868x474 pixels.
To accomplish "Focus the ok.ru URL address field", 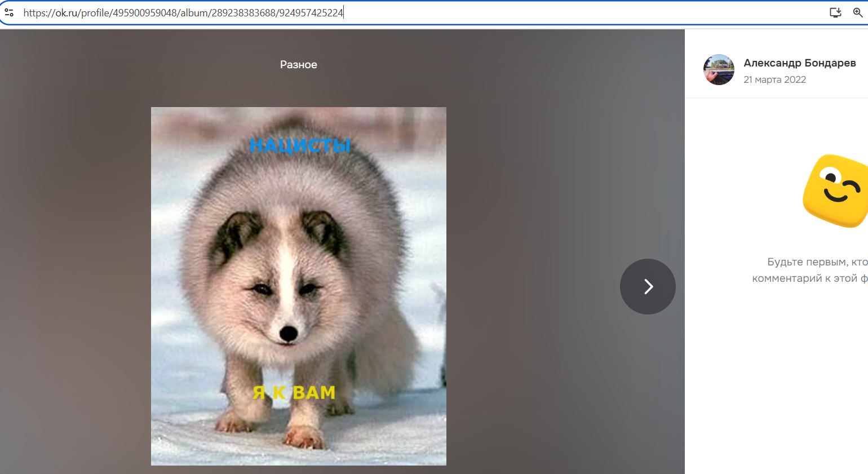I will (395, 12).
